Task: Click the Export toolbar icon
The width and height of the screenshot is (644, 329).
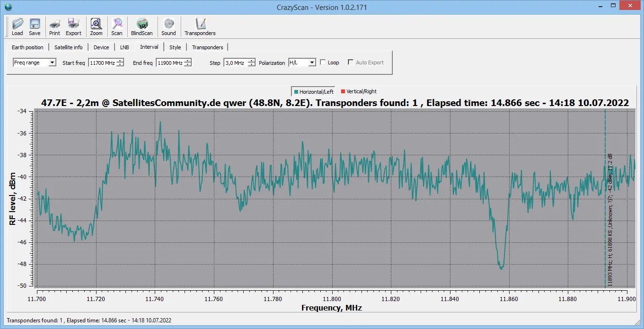Action: [x=73, y=27]
